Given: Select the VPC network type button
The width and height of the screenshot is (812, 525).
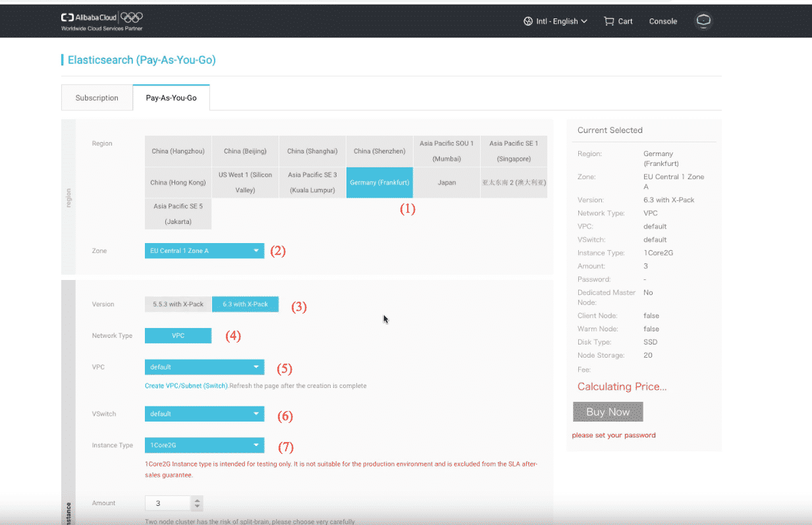Looking at the screenshot, I should click(178, 335).
